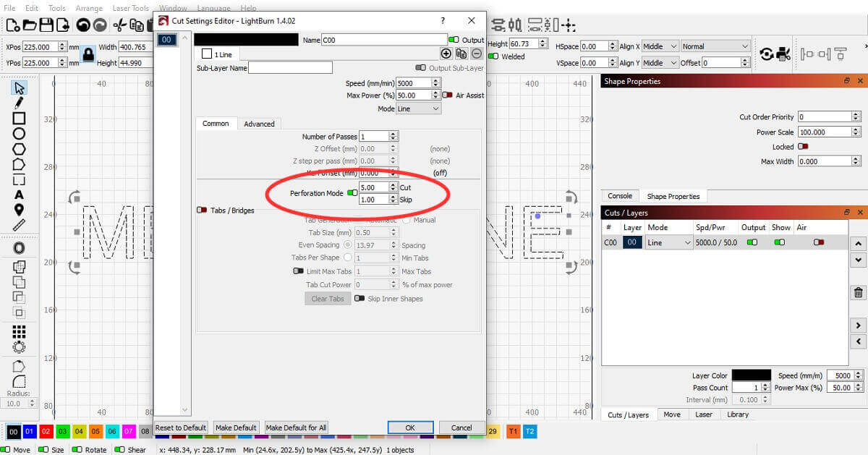
Task: Open the Mode dropdown in Cut Settings
Action: [x=418, y=109]
